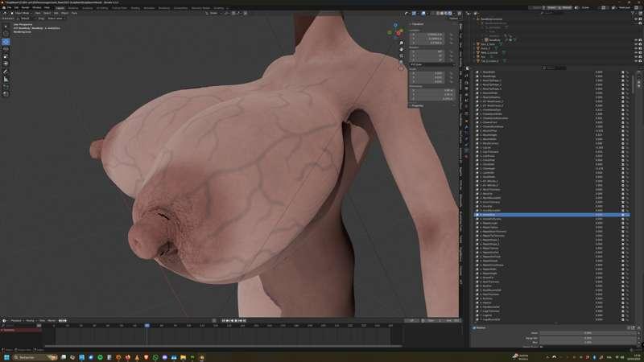Toggle viewport overlays in the header
Screen dimensions: 644x362
point(423,13)
